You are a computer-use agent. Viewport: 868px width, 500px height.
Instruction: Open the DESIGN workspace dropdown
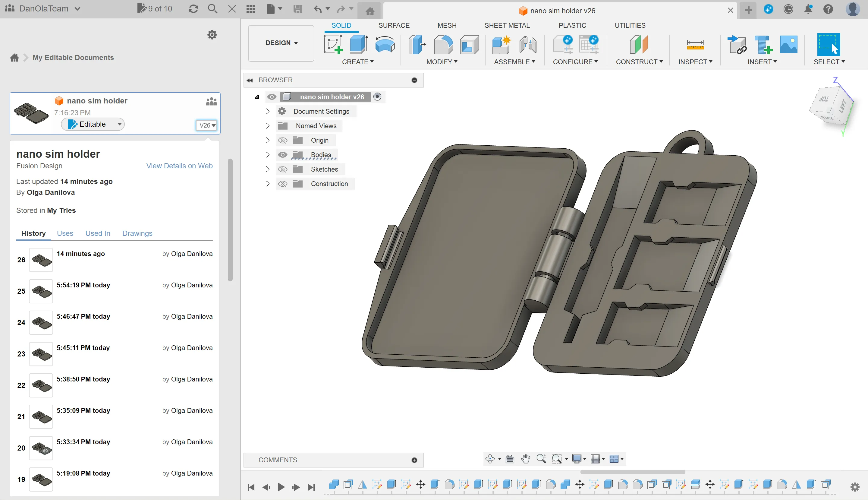pos(281,43)
